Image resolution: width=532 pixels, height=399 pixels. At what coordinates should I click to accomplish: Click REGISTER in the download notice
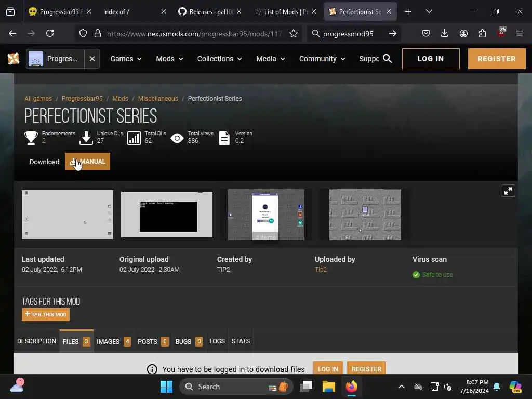(366, 369)
